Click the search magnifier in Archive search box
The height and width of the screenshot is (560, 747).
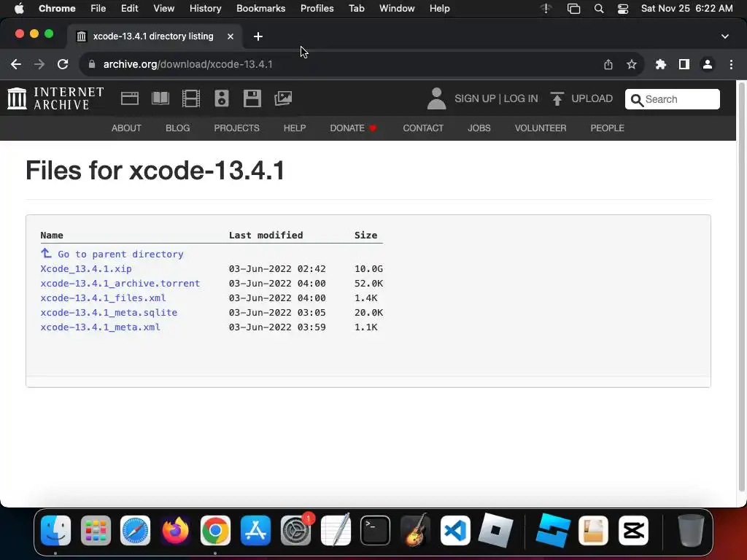coord(636,100)
